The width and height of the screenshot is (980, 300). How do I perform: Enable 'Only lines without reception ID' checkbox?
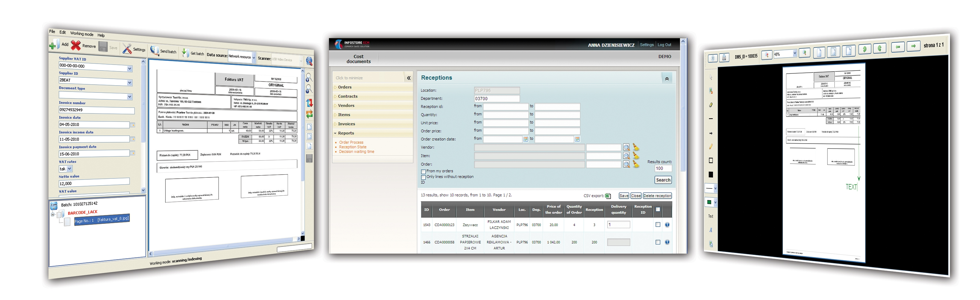point(423,177)
